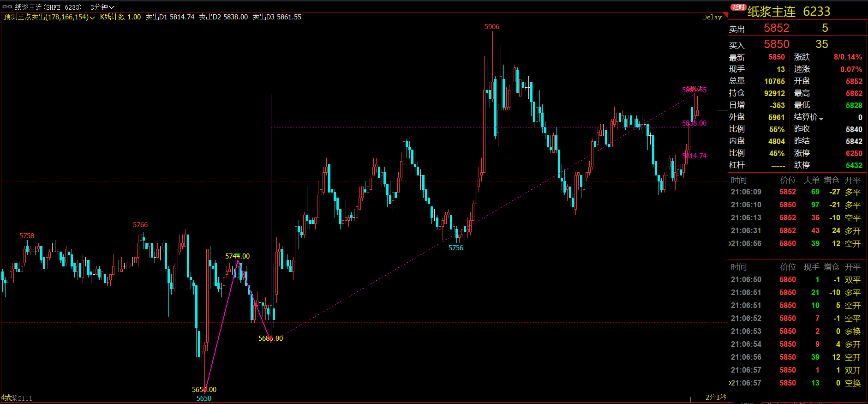Click the 日增 value -353
The width and height of the screenshot is (868, 404).
777,105
